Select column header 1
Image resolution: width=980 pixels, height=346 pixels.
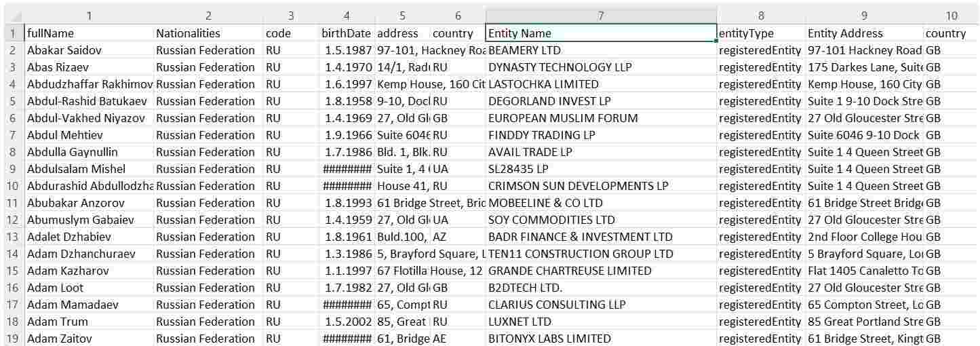pyautogui.click(x=89, y=16)
